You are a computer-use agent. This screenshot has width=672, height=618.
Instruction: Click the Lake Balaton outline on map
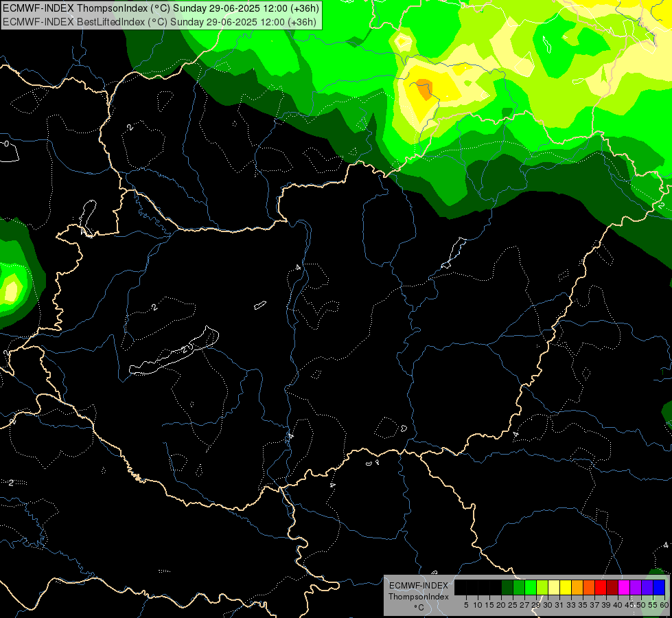pyautogui.click(x=174, y=350)
